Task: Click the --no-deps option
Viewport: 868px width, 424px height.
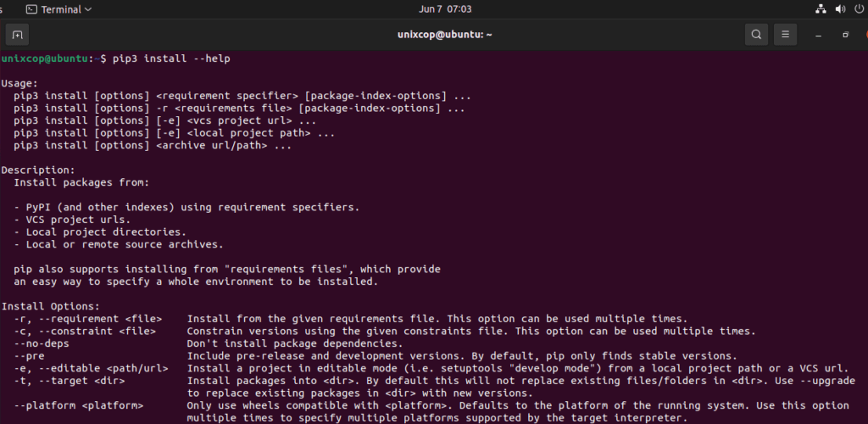Action: 42,343
